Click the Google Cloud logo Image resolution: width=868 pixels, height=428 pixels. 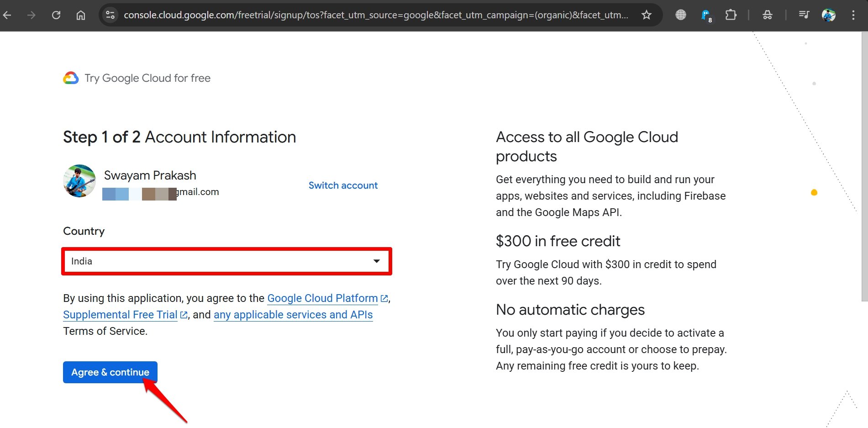(71, 78)
